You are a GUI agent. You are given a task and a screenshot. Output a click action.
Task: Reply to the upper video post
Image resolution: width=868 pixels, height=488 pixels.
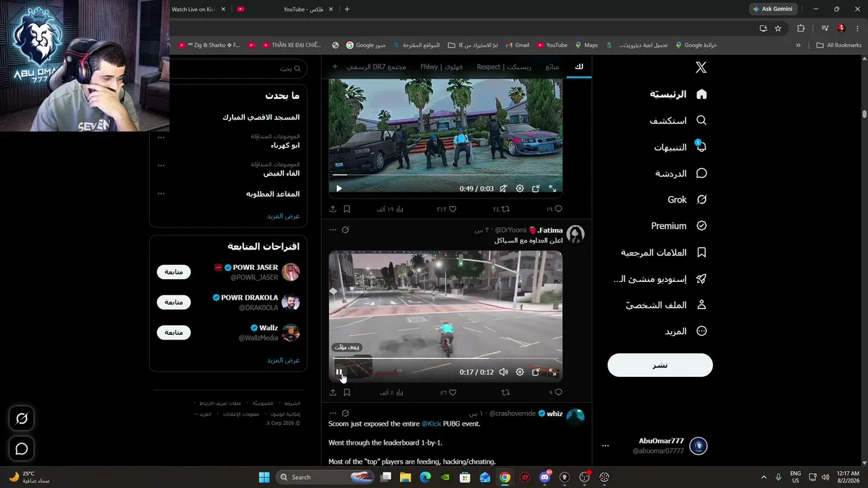555,209
